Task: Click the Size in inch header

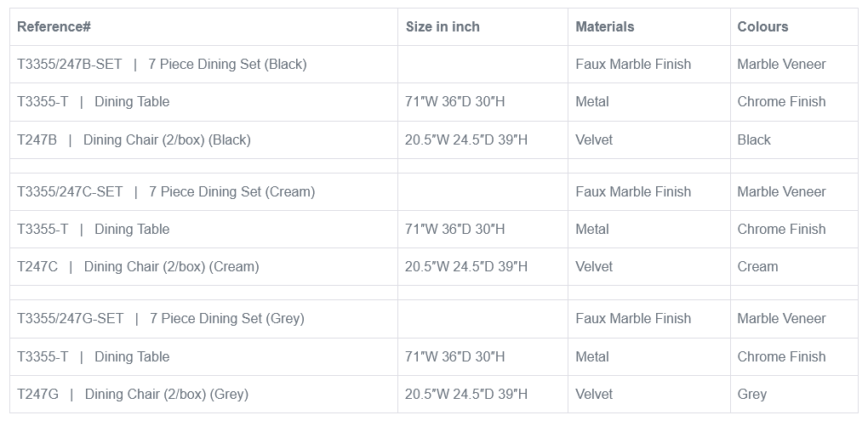Action: [443, 26]
